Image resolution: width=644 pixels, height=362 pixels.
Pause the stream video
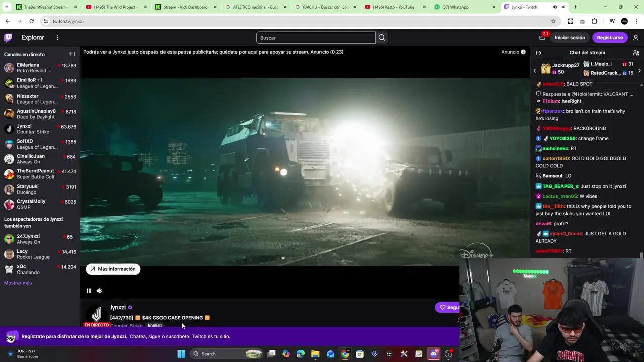[x=89, y=291]
